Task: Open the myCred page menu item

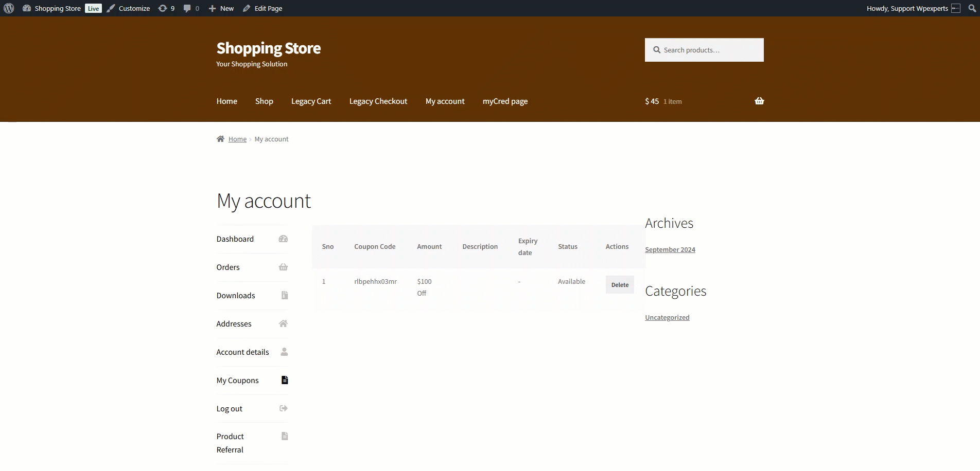Action: click(505, 101)
